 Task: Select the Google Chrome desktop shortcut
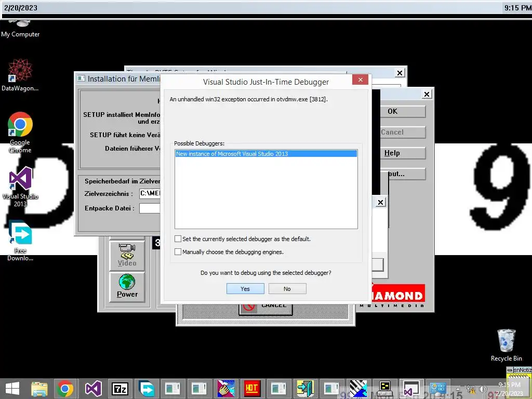(x=20, y=132)
